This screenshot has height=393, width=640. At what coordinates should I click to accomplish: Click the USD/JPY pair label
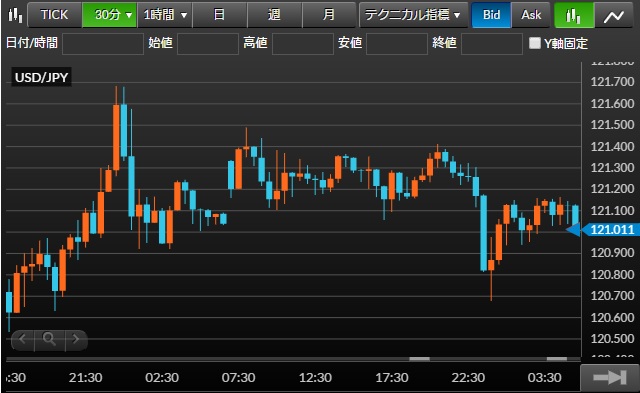(41, 77)
